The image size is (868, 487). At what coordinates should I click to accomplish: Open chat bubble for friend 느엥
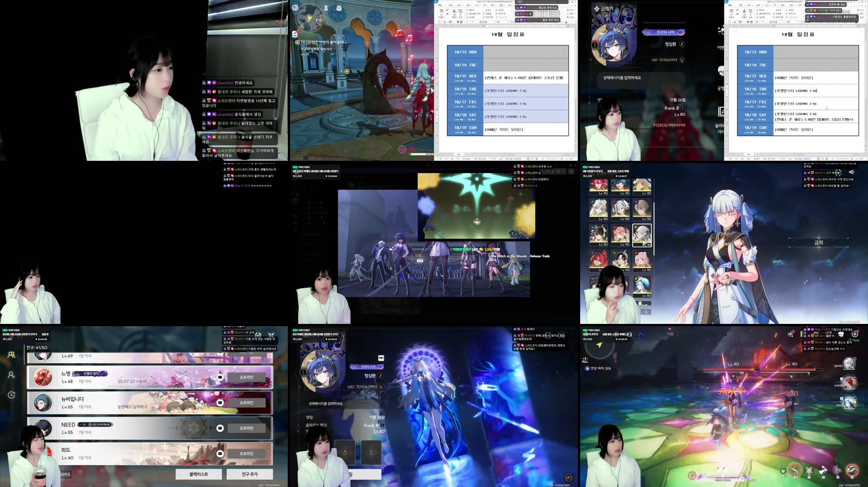pyautogui.click(x=220, y=377)
